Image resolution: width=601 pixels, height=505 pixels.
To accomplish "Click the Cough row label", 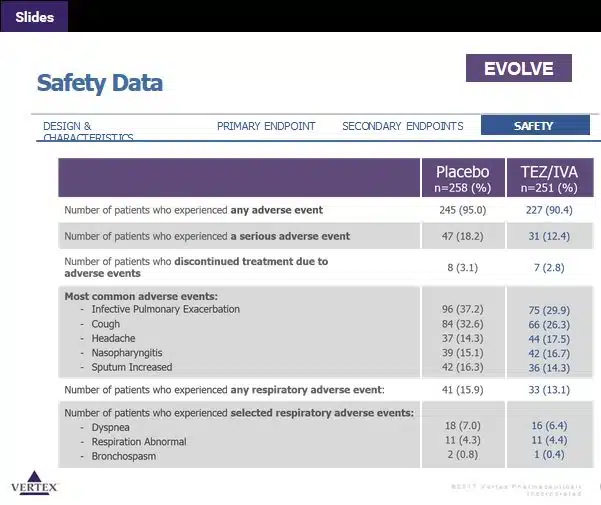I will point(105,324).
